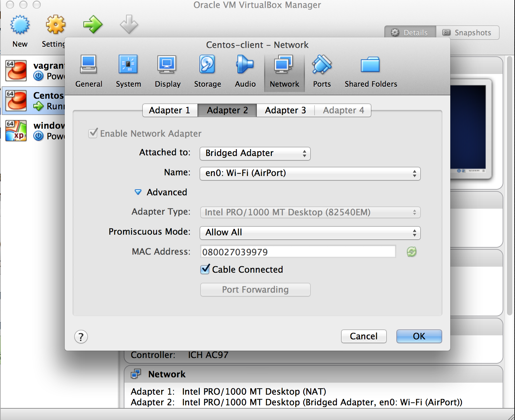The width and height of the screenshot is (515, 420).
Task: Select the windows XP VM in list
Action: [33, 131]
